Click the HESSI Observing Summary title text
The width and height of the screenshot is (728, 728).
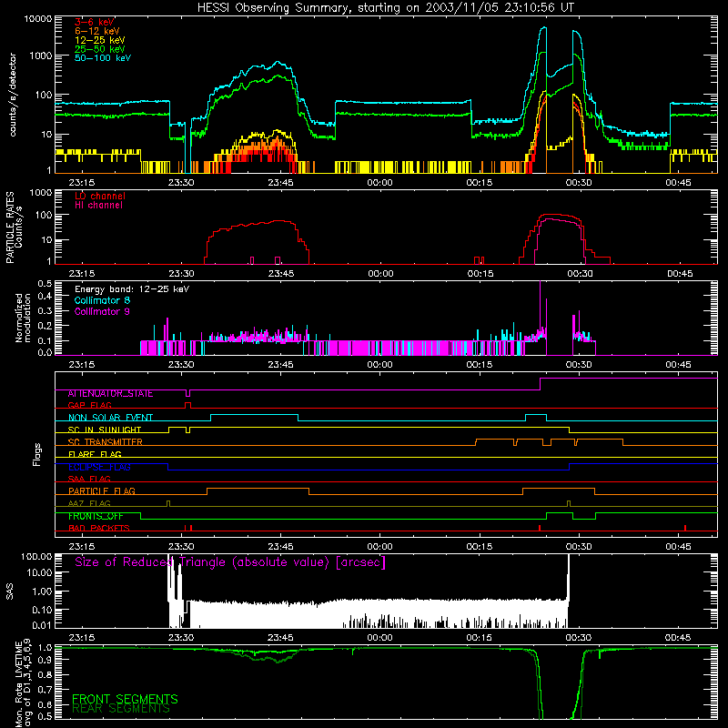(x=385, y=8)
